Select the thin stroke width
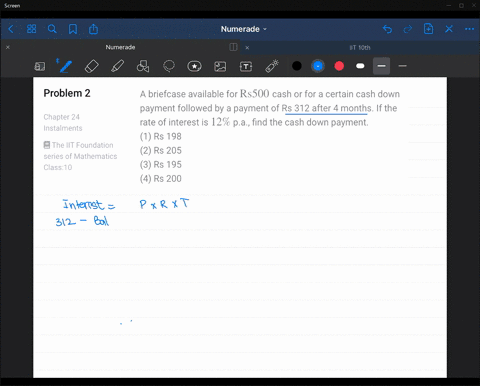 [402, 66]
